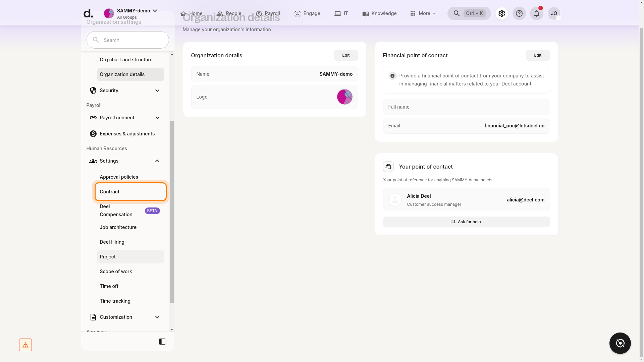Select Organization details in sidebar

point(130,74)
